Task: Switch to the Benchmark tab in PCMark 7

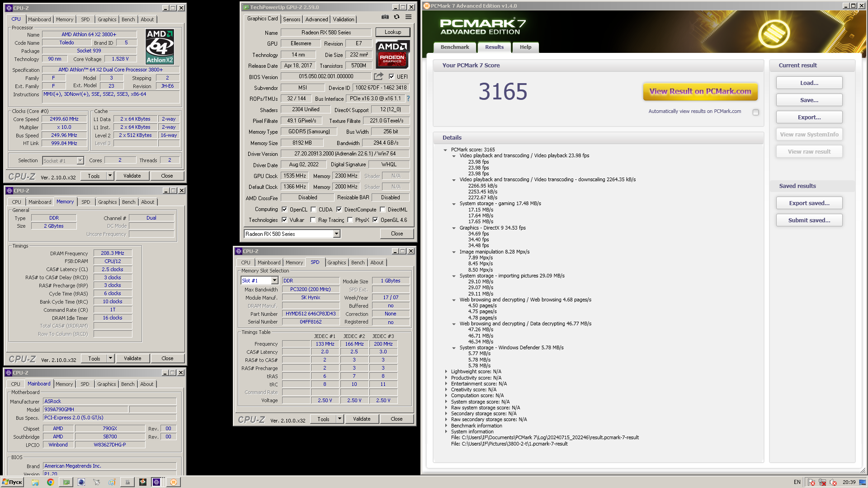Action: (455, 47)
